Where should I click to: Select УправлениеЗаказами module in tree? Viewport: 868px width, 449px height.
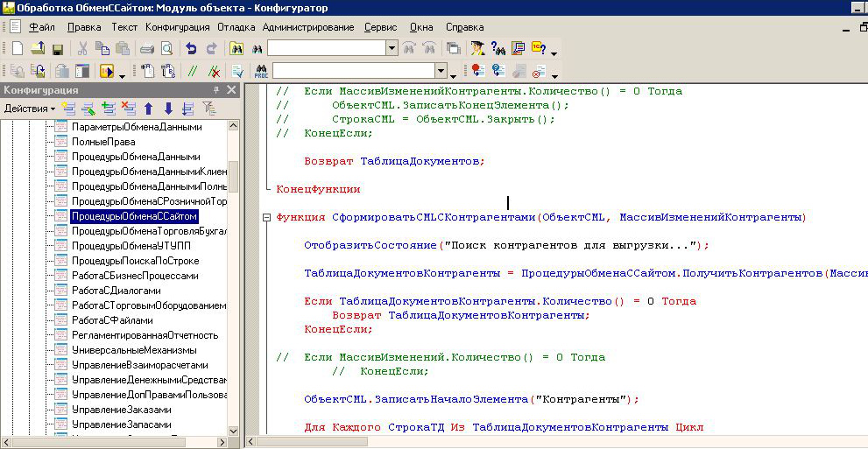point(121,410)
